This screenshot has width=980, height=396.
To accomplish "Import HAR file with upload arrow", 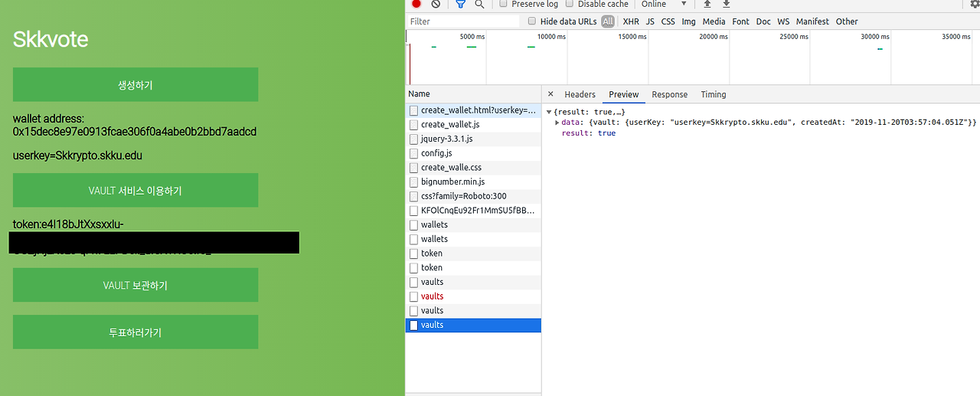I will coord(707,4).
